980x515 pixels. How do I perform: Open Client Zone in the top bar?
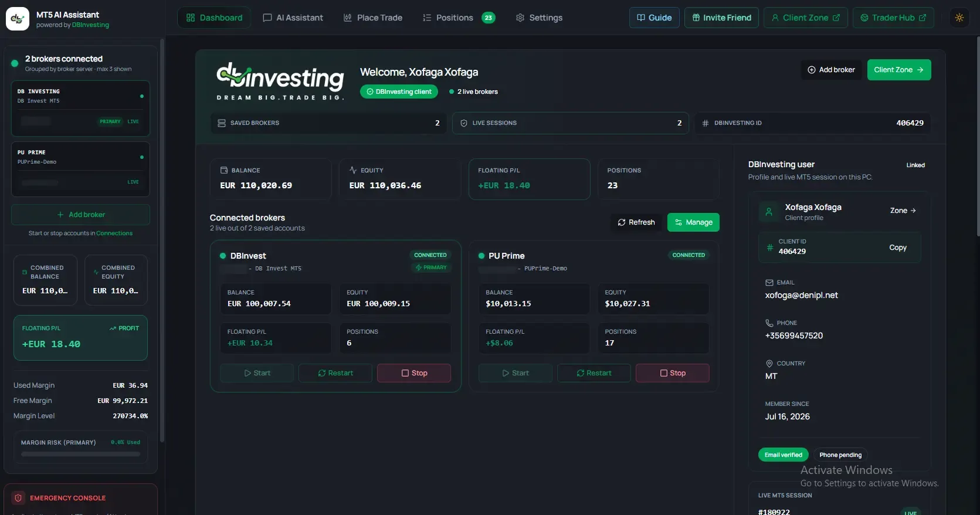point(806,18)
